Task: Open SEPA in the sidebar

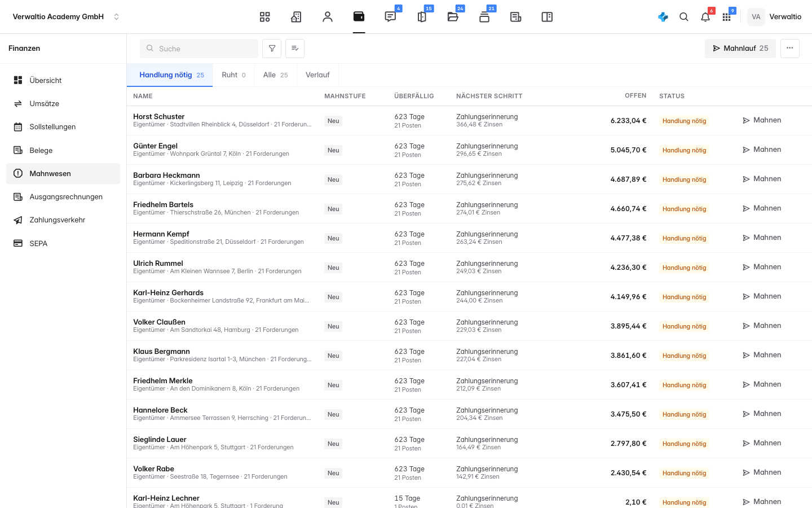Action: 63,243
